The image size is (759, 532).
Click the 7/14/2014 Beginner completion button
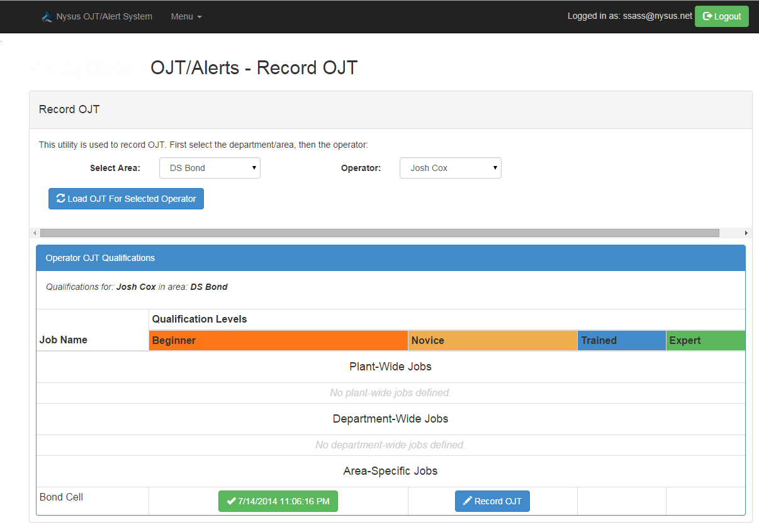point(278,501)
